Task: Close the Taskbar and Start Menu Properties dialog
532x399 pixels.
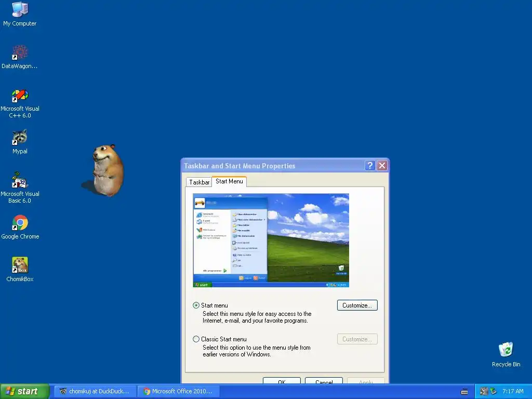Action: click(x=382, y=166)
